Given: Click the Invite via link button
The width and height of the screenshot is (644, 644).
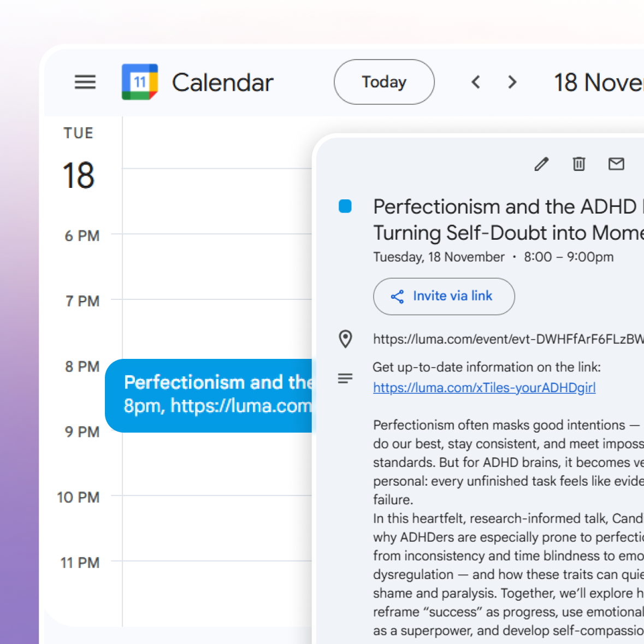Looking at the screenshot, I should pos(444,297).
